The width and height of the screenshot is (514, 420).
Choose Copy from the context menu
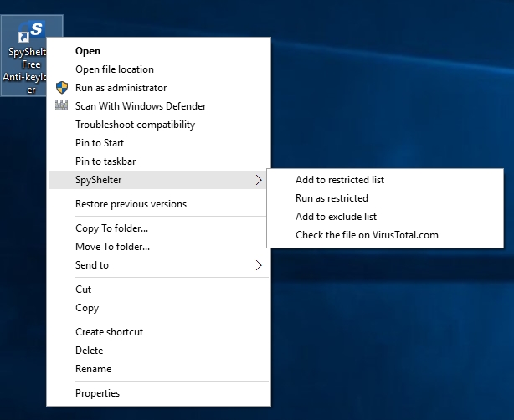(x=159, y=308)
